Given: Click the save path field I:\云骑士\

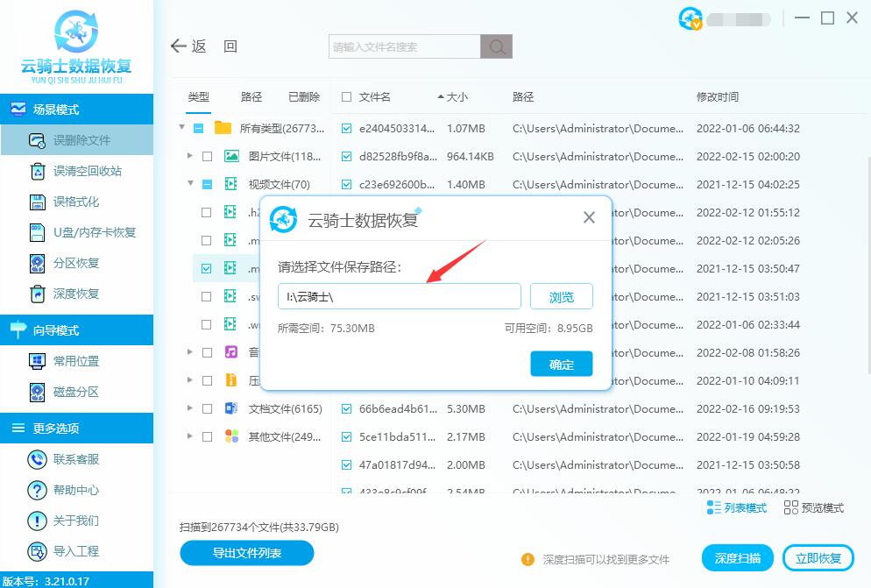Looking at the screenshot, I should pyautogui.click(x=399, y=296).
